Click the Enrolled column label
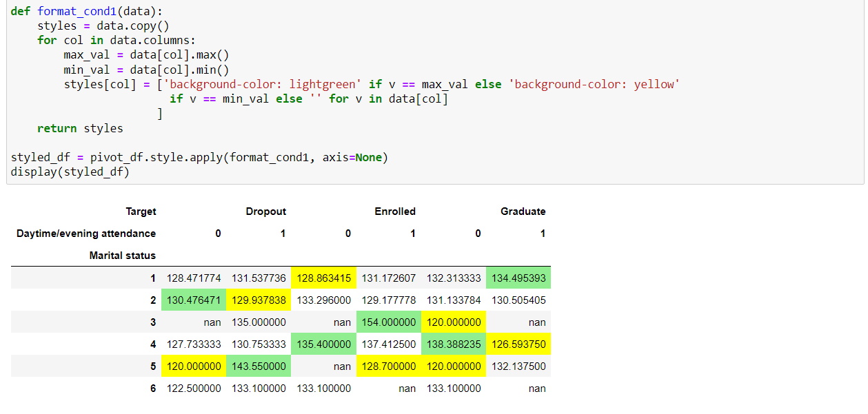Screen dimensions: 868x414 [x=394, y=211]
